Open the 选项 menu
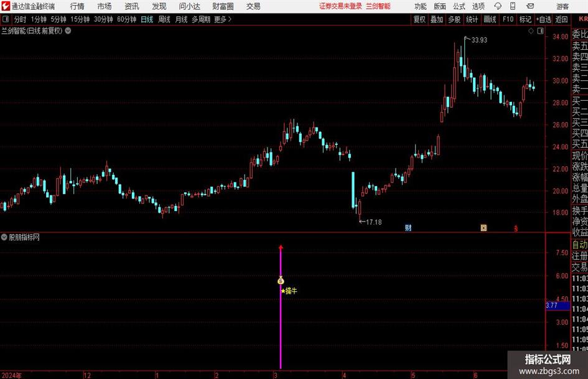The width and height of the screenshot is (588, 379). click(x=478, y=6)
